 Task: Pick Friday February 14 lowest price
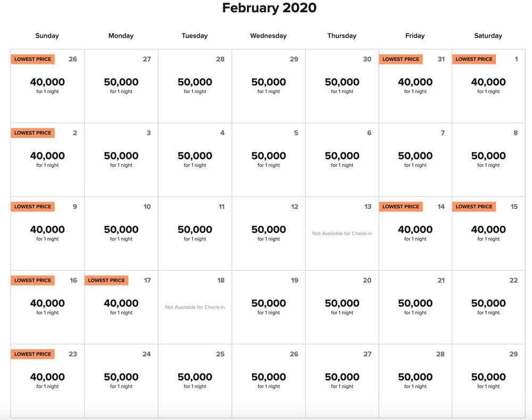click(x=415, y=233)
